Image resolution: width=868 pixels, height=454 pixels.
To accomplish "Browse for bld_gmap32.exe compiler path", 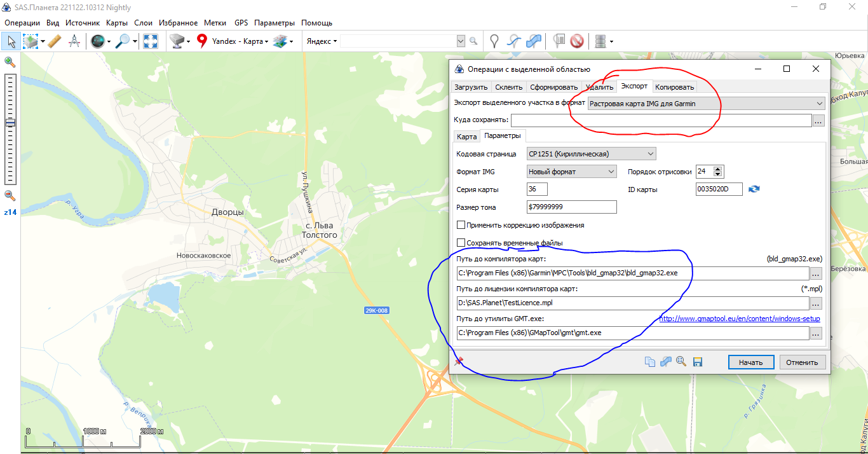I will tap(816, 273).
